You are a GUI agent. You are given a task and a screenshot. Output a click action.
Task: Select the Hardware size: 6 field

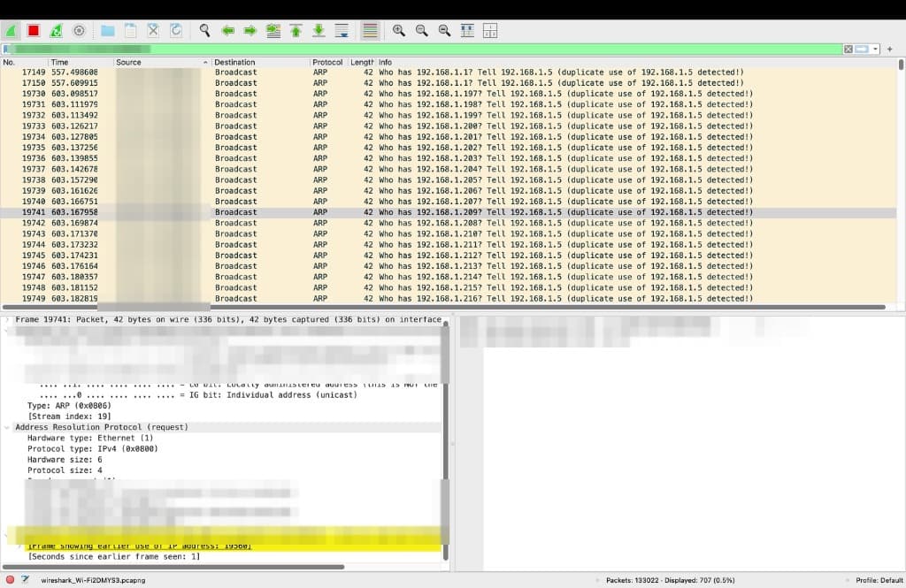coord(65,460)
